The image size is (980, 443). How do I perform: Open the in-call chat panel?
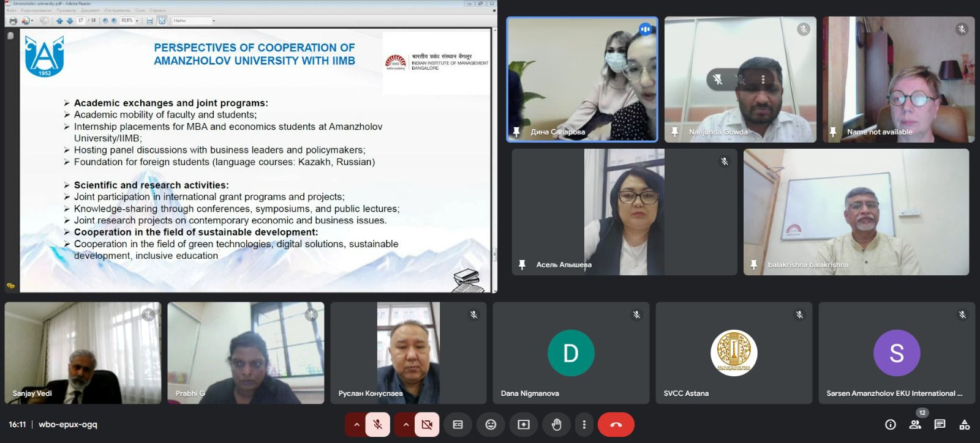pos(940,425)
